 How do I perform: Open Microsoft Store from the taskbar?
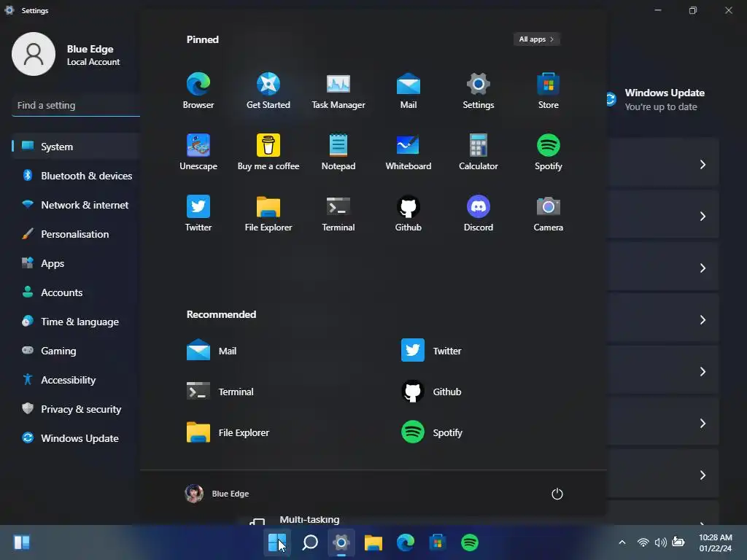(438, 542)
